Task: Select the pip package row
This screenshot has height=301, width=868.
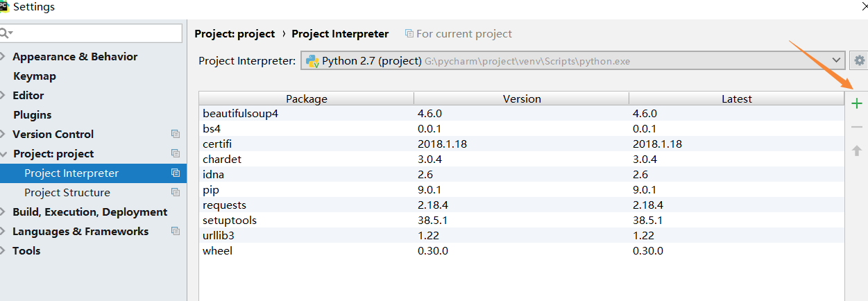Action: pyautogui.click(x=522, y=189)
